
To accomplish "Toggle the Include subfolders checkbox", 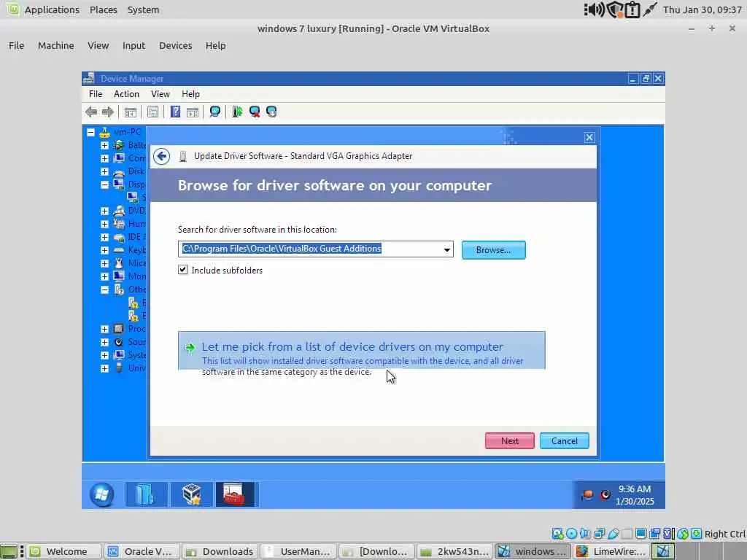I will click(x=183, y=270).
